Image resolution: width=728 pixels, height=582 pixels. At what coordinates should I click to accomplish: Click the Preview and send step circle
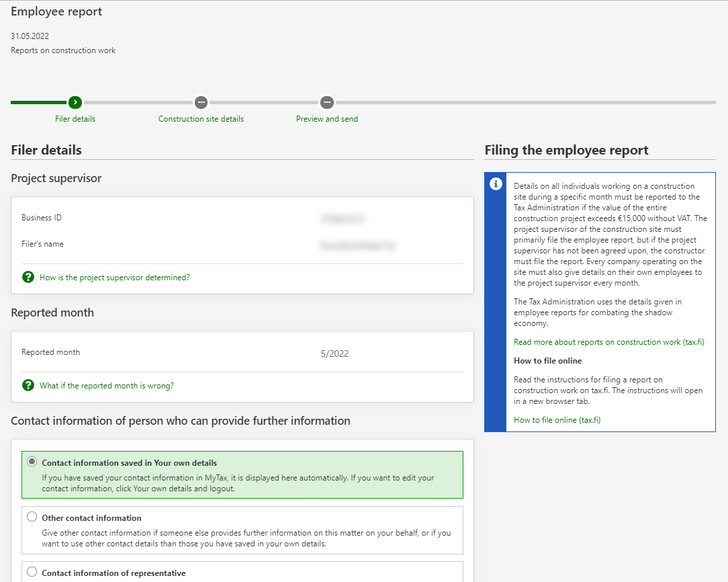click(x=326, y=102)
